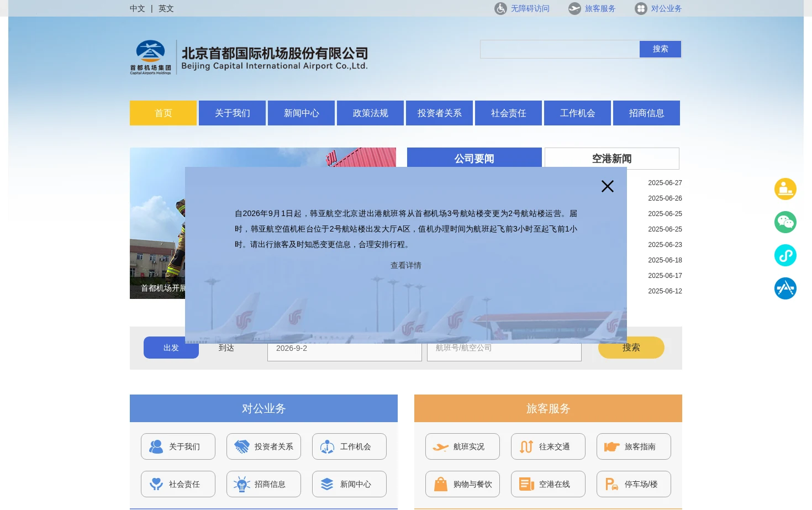The height and width of the screenshot is (510, 812).
Task: Click the accessibility wheelchair icon
Action: pyautogui.click(x=500, y=8)
